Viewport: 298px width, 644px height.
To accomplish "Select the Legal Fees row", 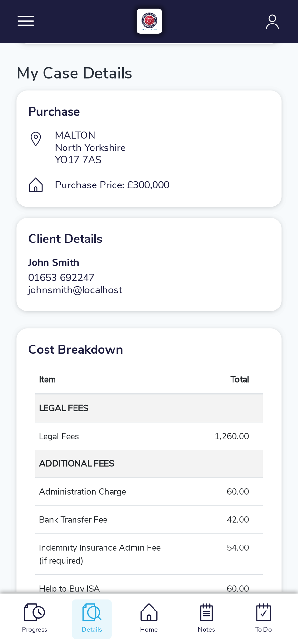I will pyautogui.click(x=149, y=436).
